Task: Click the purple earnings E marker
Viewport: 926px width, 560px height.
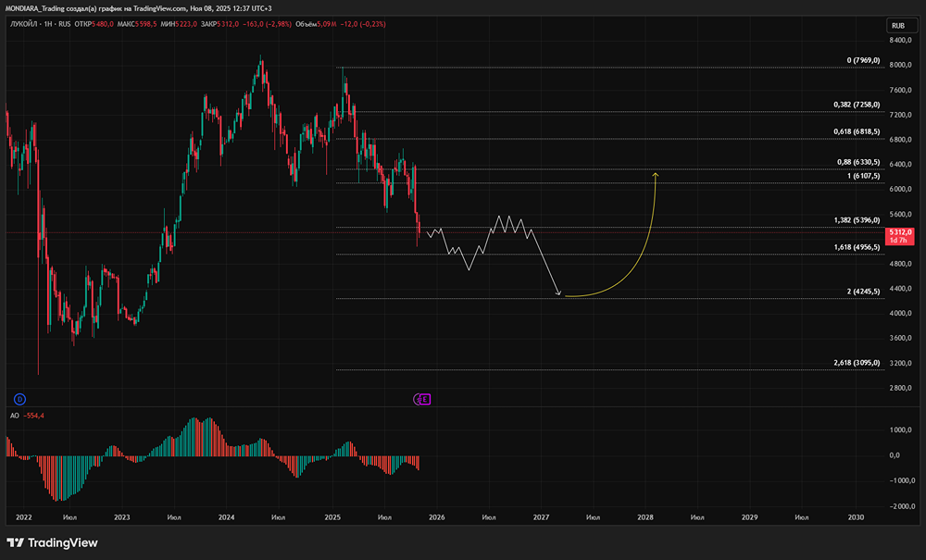Action: pyautogui.click(x=424, y=400)
